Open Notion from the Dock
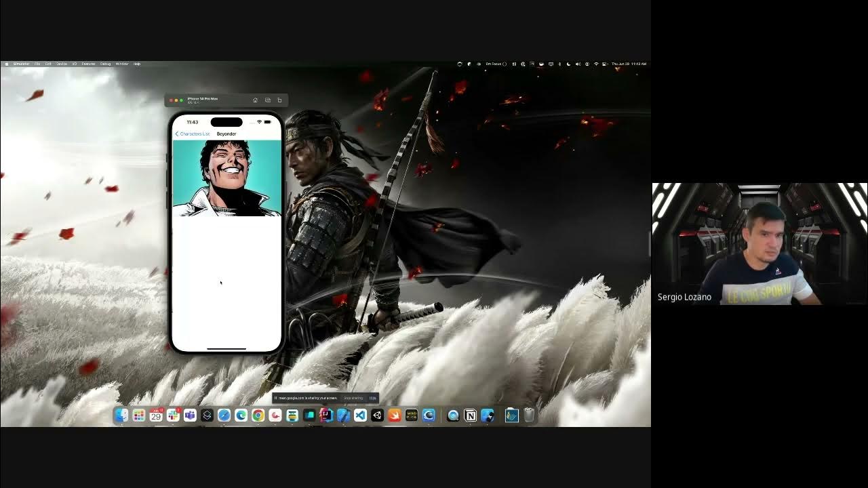868x488 pixels. point(470,415)
